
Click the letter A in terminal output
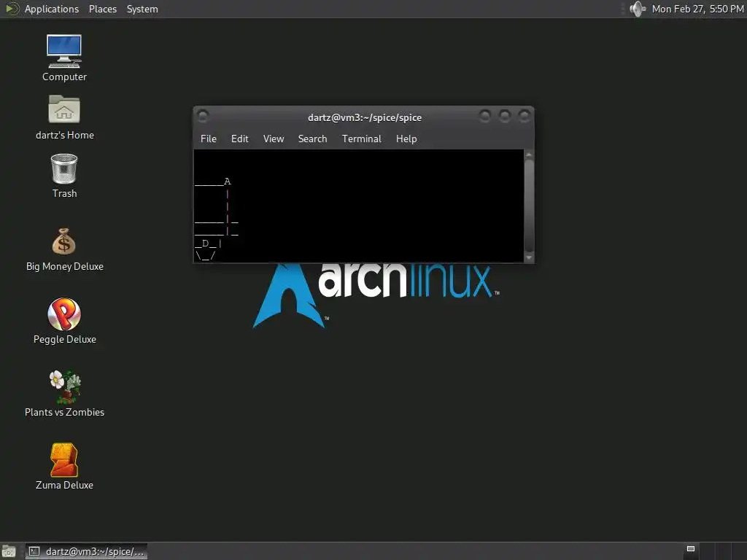228,182
